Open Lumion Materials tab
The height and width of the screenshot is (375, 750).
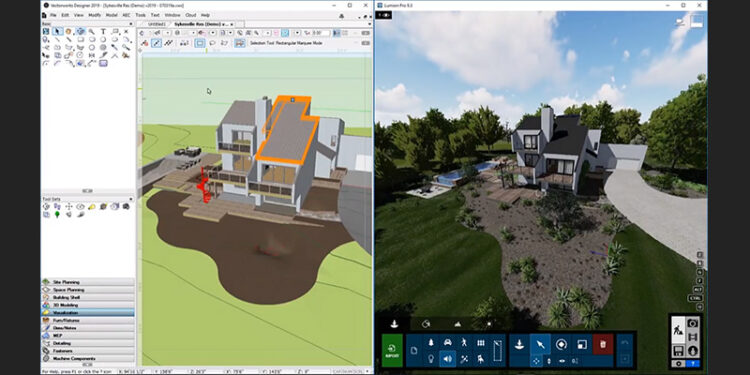click(426, 324)
